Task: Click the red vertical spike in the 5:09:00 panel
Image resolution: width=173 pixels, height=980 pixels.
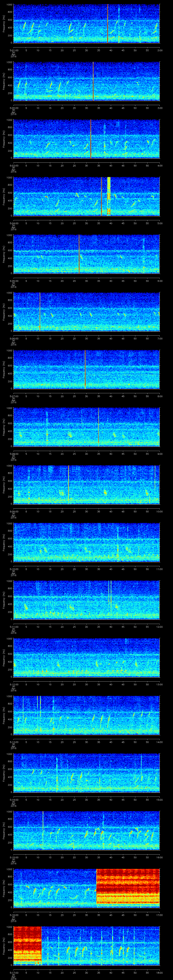Action: [x=68, y=485]
